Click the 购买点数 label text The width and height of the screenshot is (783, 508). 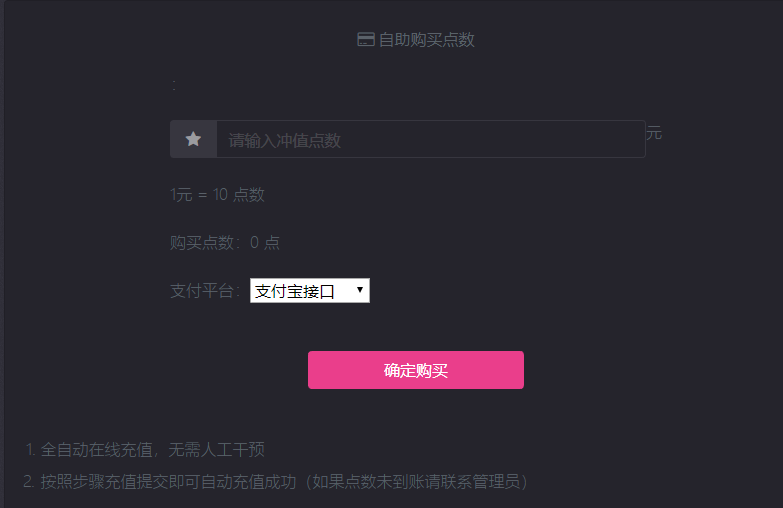pyautogui.click(x=202, y=242)
